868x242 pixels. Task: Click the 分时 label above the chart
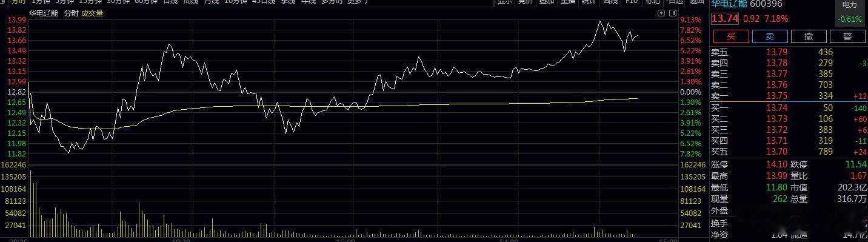pyautogui.click(x=72, y=13)
